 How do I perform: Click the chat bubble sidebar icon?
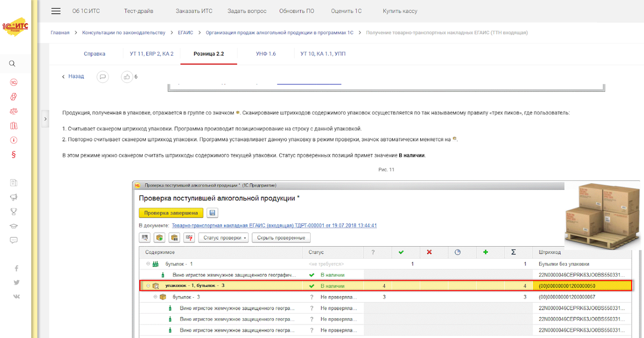point(14,240)
